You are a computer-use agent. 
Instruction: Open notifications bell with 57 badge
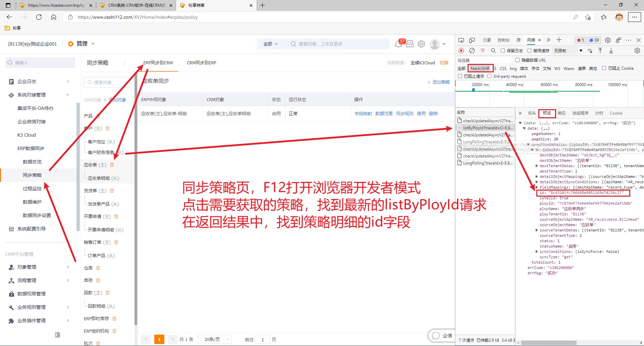coord(399,44)
